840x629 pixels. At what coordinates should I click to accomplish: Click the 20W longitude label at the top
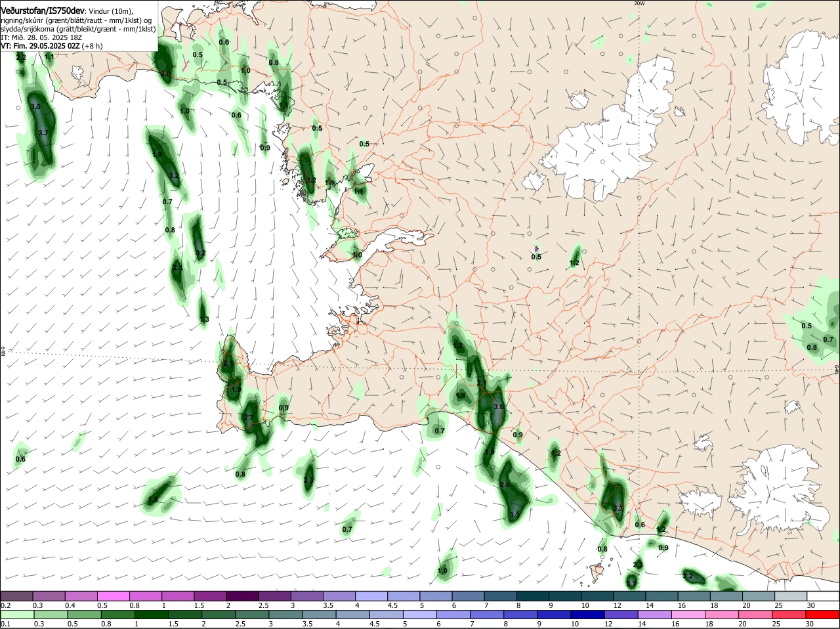(639, 3)
